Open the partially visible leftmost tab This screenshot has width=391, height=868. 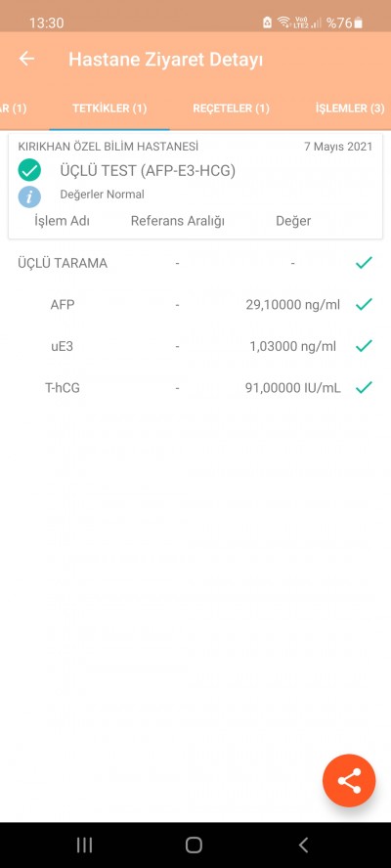coord(14,108)
